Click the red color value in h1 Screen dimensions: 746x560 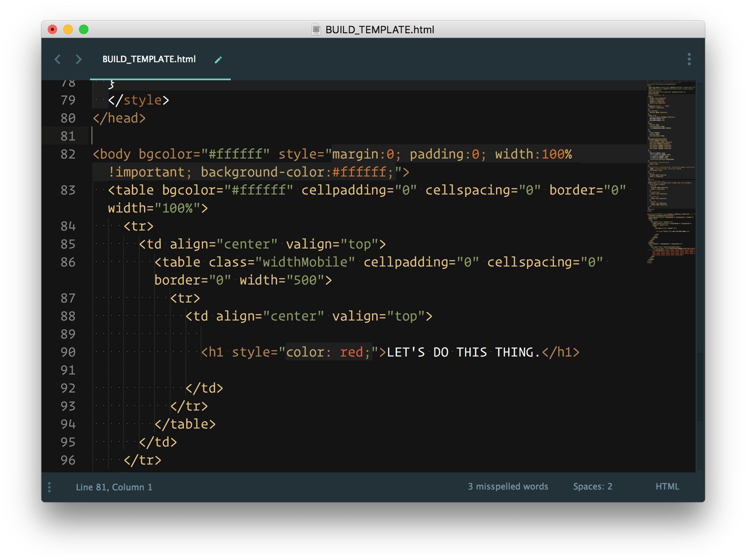point(351,352)
